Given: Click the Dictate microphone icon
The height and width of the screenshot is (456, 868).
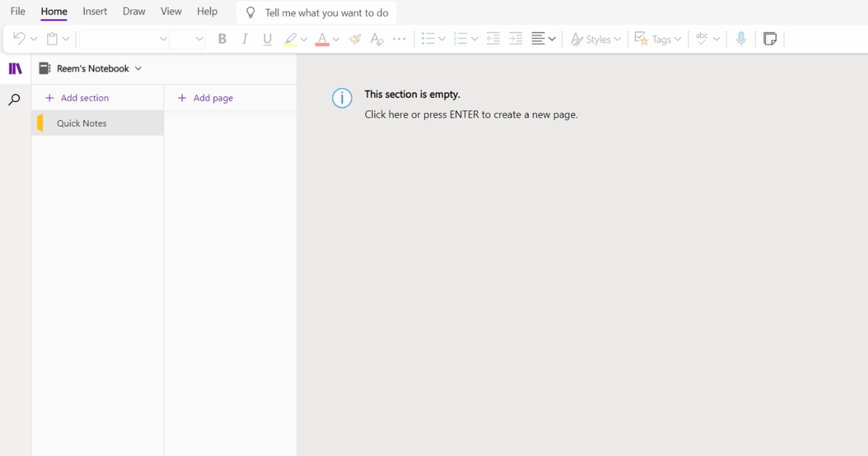Looking at the screenshot, I should 741,38.
